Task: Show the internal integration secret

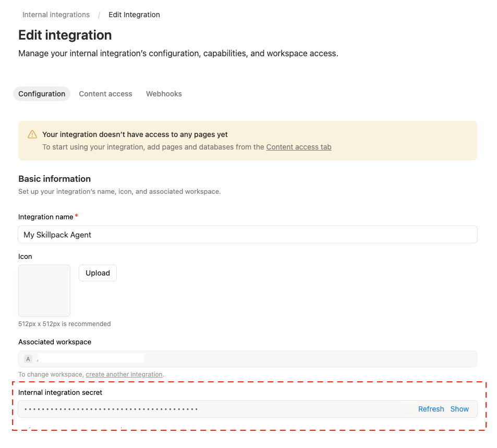Action: (x=459, y=409)
